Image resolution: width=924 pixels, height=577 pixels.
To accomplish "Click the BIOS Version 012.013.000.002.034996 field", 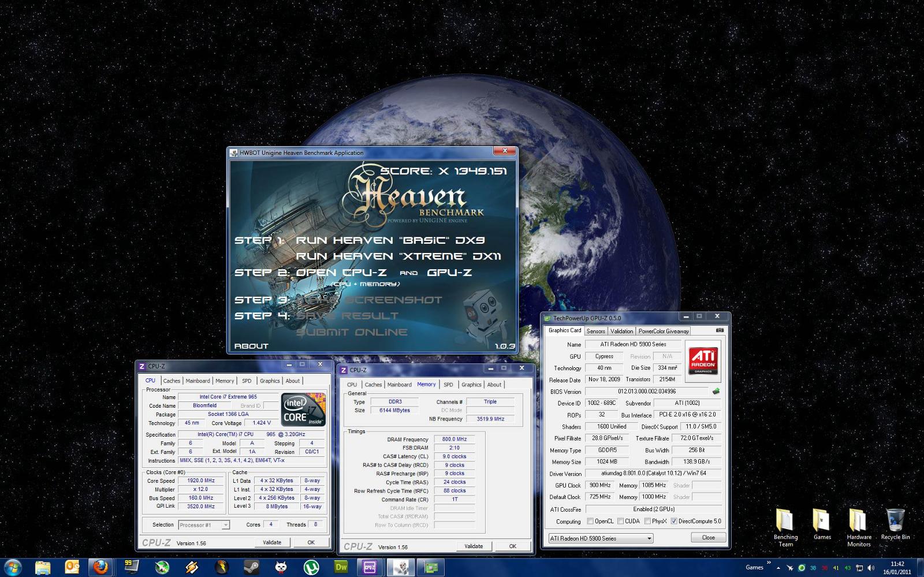I will click(x=647, y=391).
